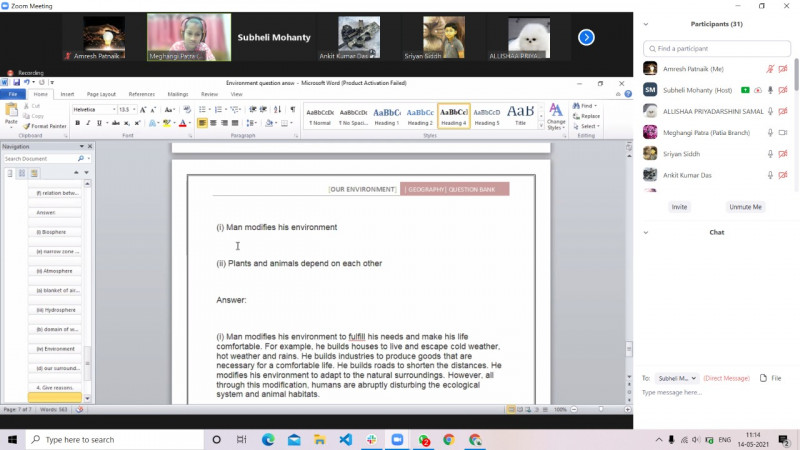Click the Replace button in Editing group
This screenshot has width=800, height=450.
(x=590, y=116)
